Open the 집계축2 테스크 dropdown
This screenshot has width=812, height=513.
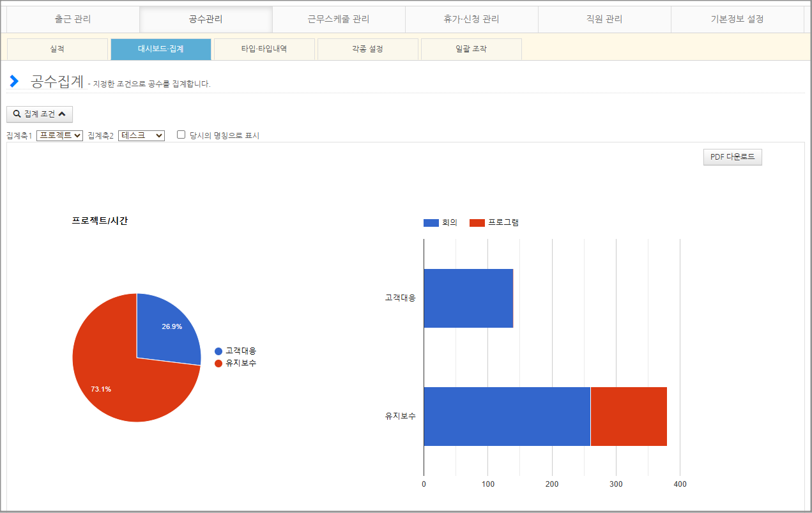coord(141,135)
